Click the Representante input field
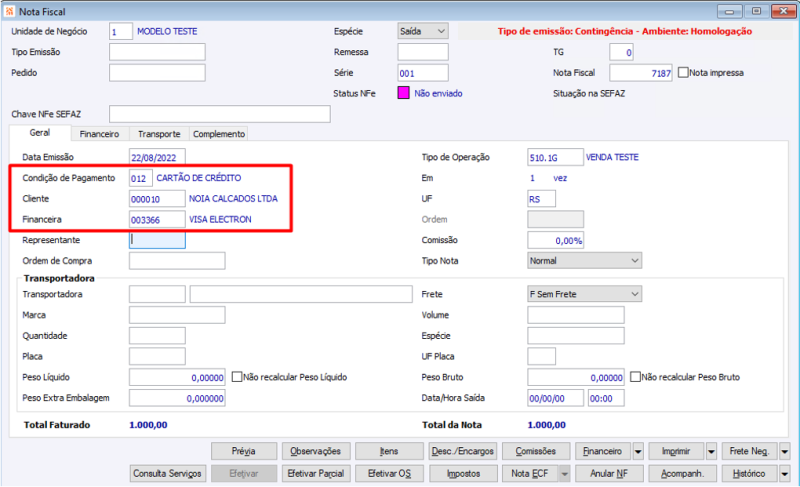The height and width of the screenshot is (487, 800). pyautogui.click(x=157, y=240)
